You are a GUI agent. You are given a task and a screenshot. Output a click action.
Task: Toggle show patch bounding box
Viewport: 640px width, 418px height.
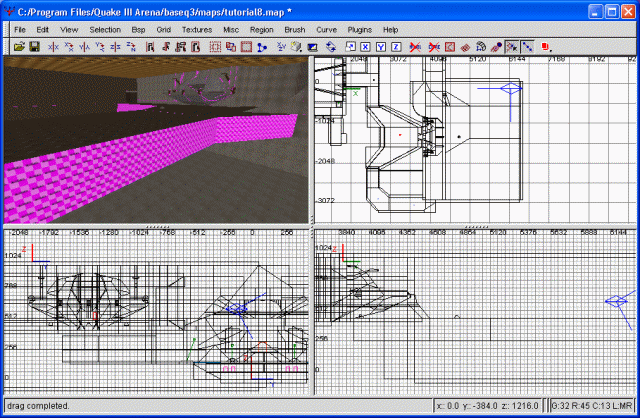tap(449, 47)
